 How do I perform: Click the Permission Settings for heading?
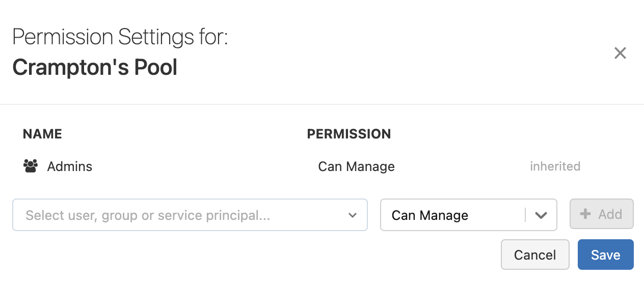[120, 38]
